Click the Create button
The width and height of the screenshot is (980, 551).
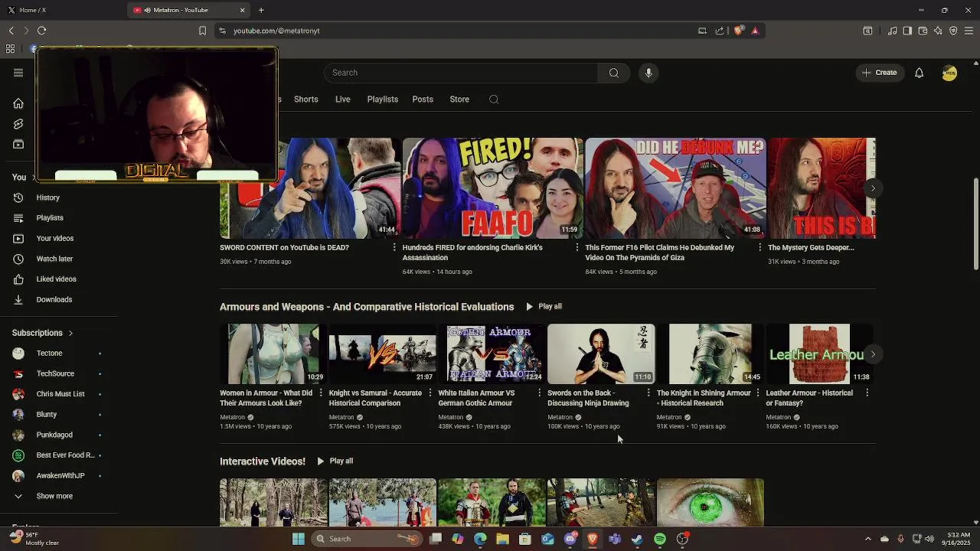[x=879, y=73]
